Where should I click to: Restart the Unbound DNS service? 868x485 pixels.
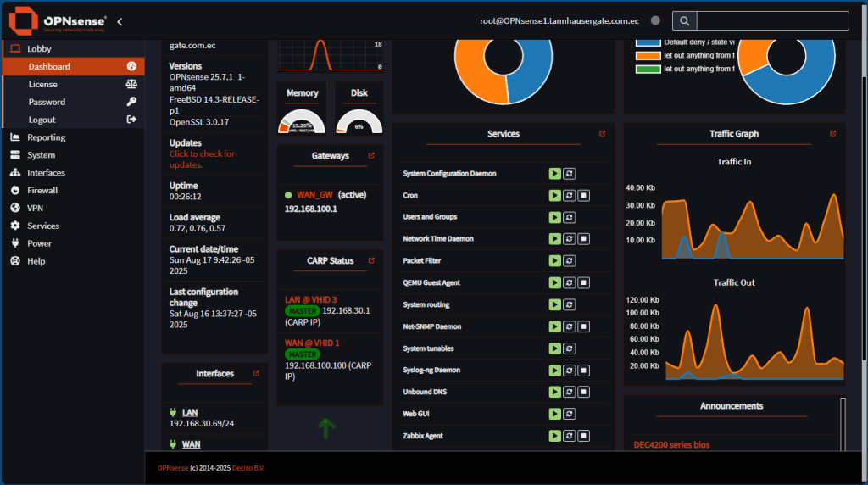coord(570,393)
